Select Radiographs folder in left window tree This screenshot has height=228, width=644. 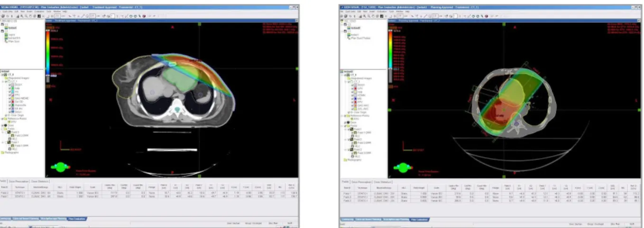10,152
